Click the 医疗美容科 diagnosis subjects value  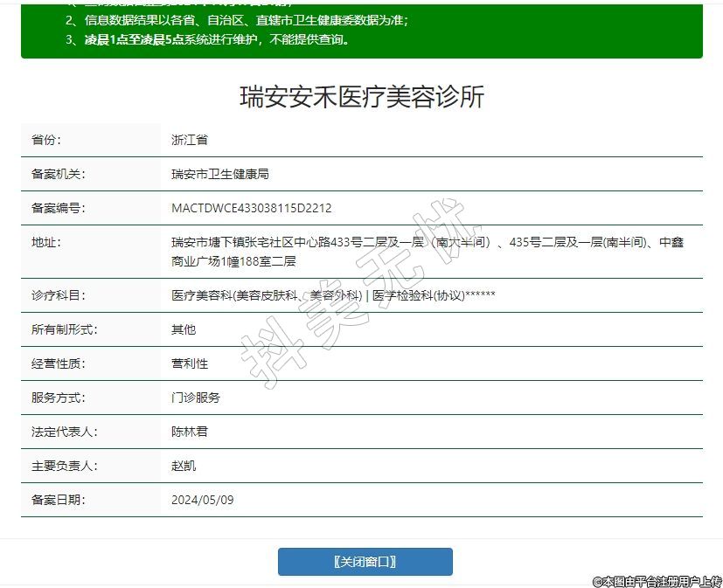coord(333,295)
